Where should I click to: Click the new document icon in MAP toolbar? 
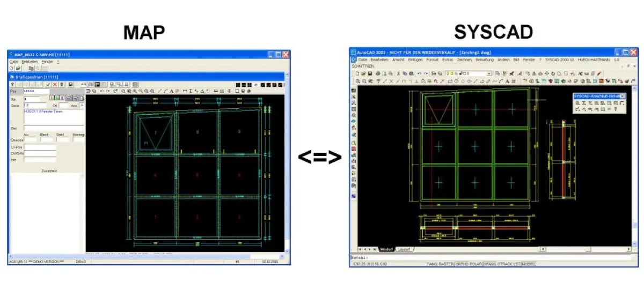point(11,68)
